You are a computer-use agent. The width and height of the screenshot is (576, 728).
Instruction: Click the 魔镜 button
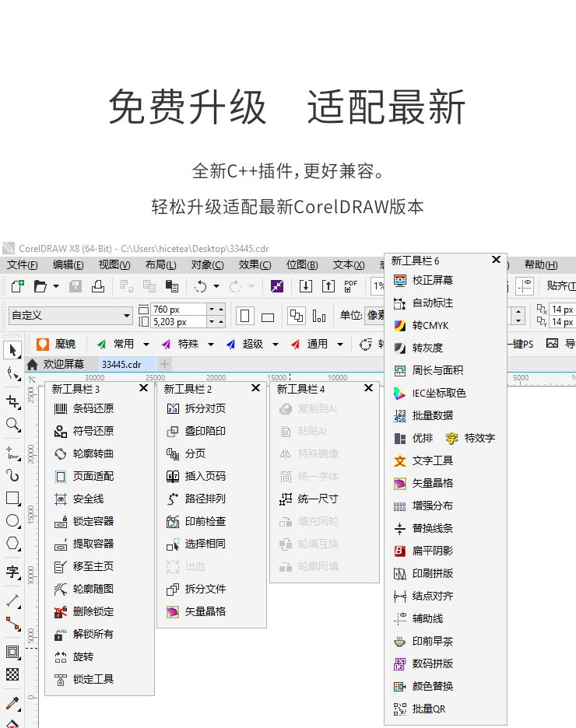point(56,344)
